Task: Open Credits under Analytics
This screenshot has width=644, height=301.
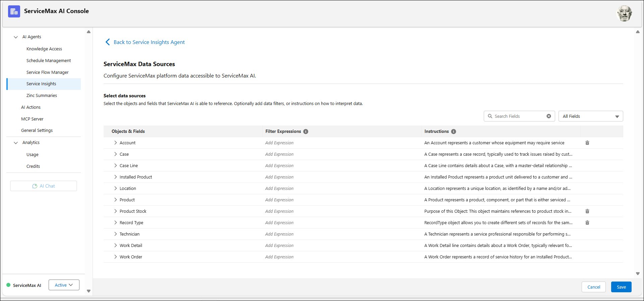Action: coord(33,166)
